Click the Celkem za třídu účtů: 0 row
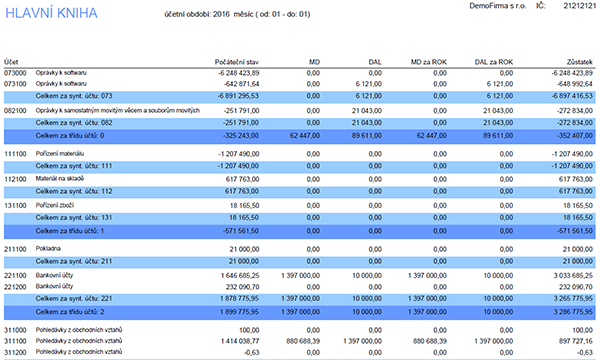 coord(300,136)
